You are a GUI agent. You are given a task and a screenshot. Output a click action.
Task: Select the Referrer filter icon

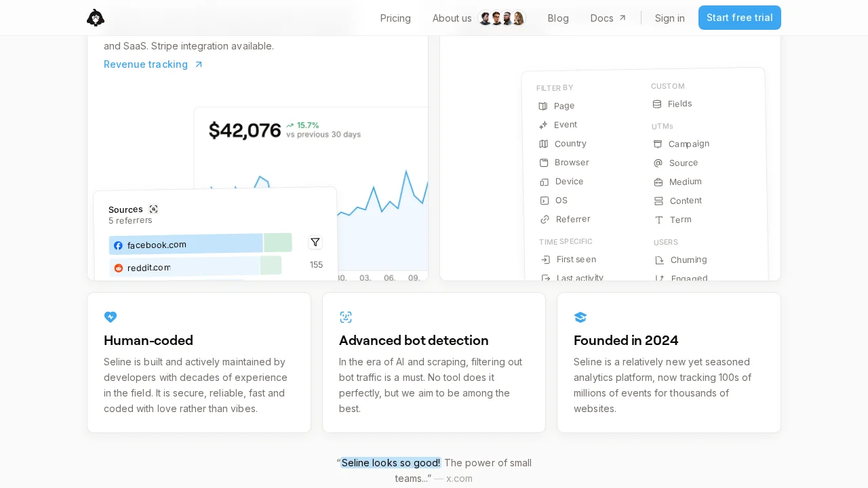tap(543, 220)
